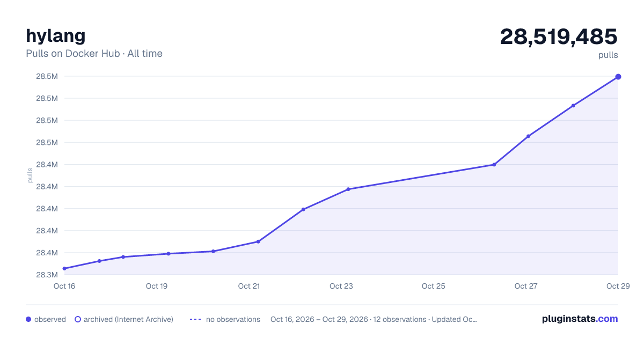Screen dimensions: 644x338
Task: Click the hollow archived legend circle
Action: [78, 319]
